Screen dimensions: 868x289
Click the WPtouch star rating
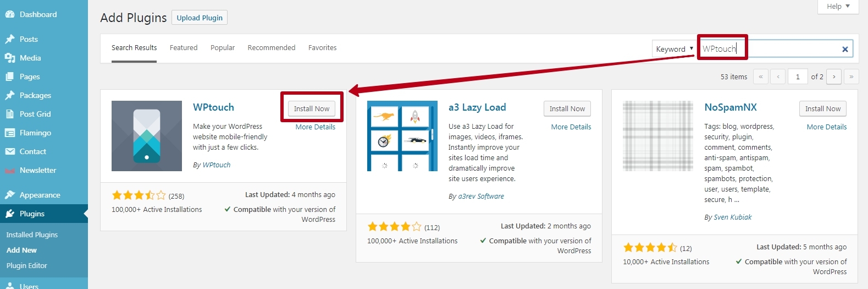tap(139, 195)
